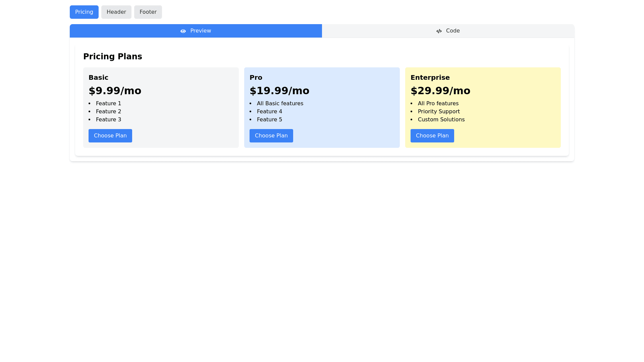
Task: Click the Feature 2 list item
Action: [108, 112]
